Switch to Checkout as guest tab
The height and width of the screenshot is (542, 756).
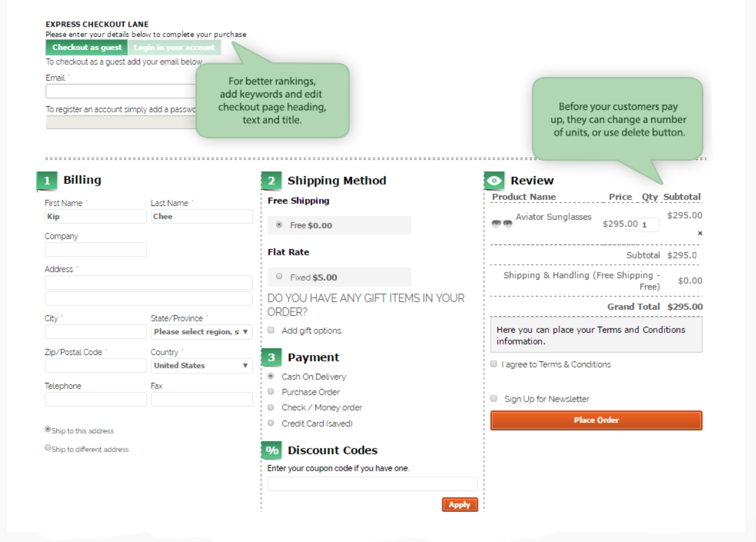(x=86, y=47)
